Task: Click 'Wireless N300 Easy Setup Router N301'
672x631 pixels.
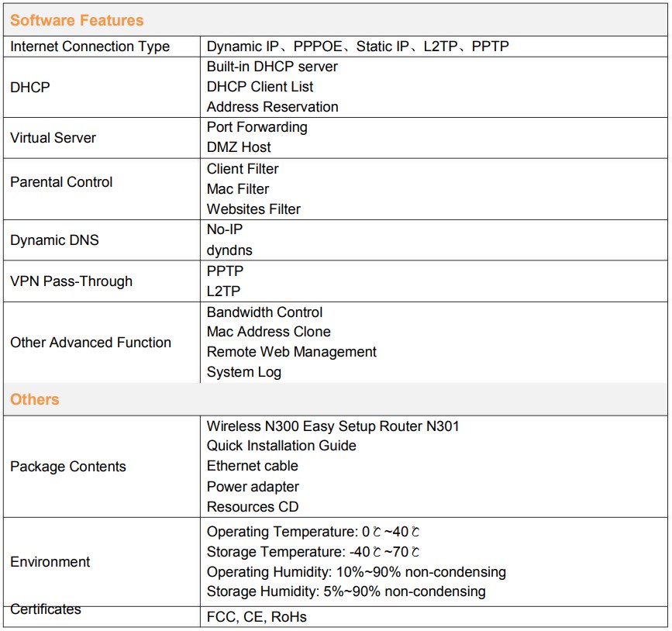Action: pyautogui.click(x=333, y=426)
